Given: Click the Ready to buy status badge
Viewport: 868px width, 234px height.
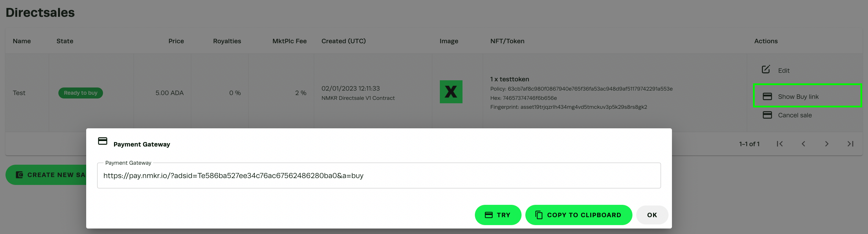Looking at the screenshot, I should 80,93.
